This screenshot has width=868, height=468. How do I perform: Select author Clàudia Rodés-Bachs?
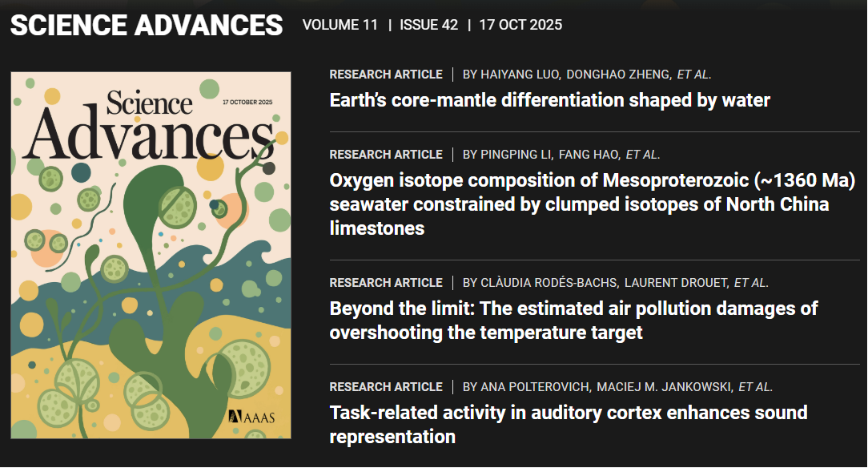[x=550, y=283]
